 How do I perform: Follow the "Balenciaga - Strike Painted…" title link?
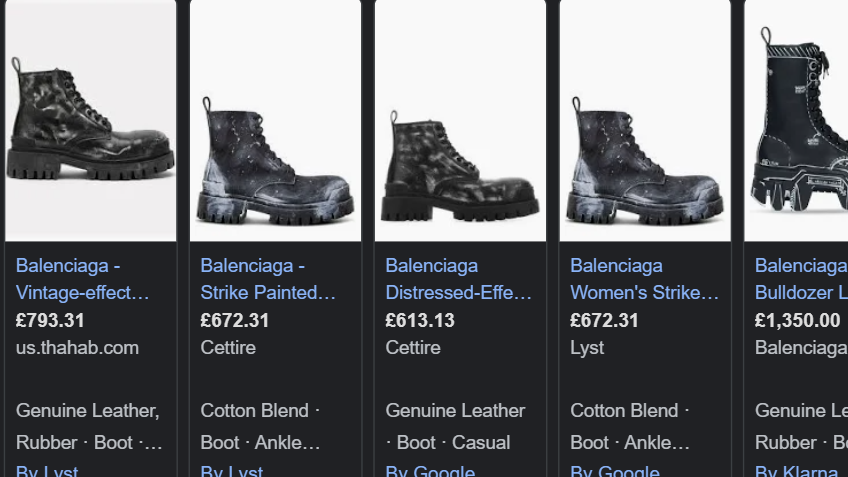pos(268,279)
